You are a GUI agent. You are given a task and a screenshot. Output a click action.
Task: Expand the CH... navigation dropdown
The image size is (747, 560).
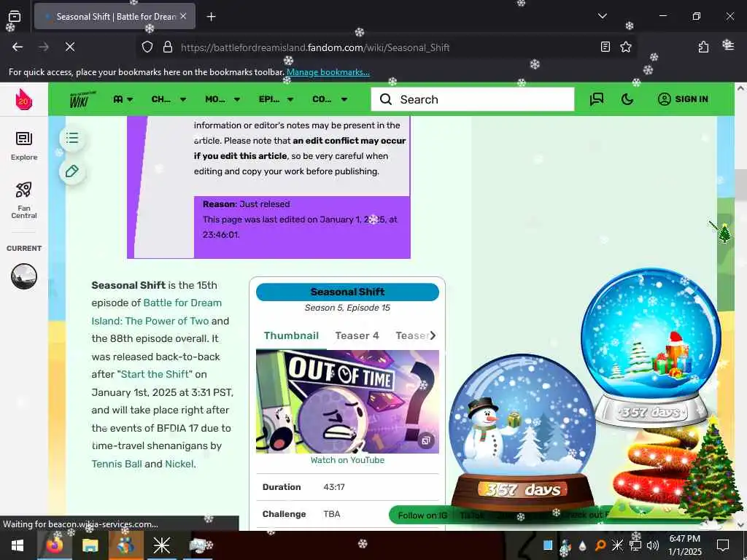pyautogui.click(x=169, y=99)
